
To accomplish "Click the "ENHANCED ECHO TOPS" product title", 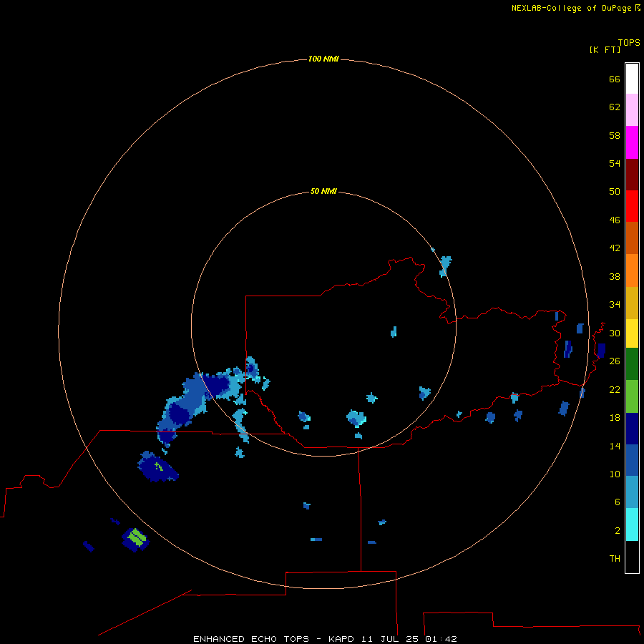I will [x=251, y=639].
